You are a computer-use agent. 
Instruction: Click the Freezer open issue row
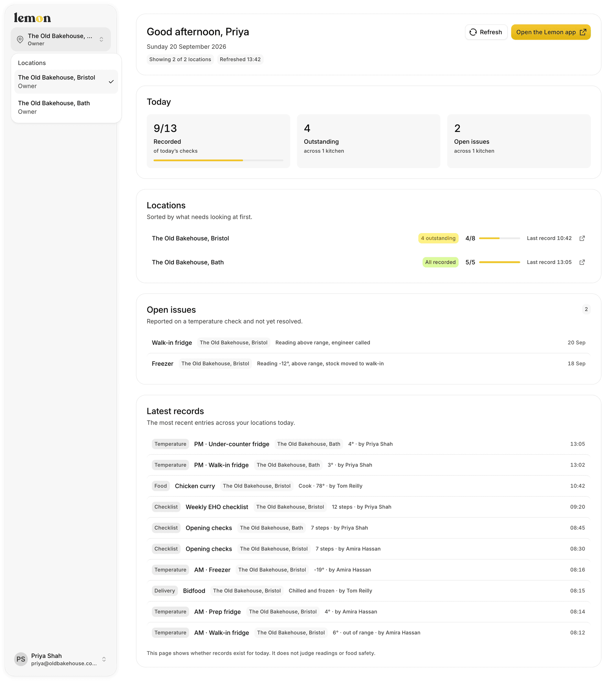click(x=368, y=364)
